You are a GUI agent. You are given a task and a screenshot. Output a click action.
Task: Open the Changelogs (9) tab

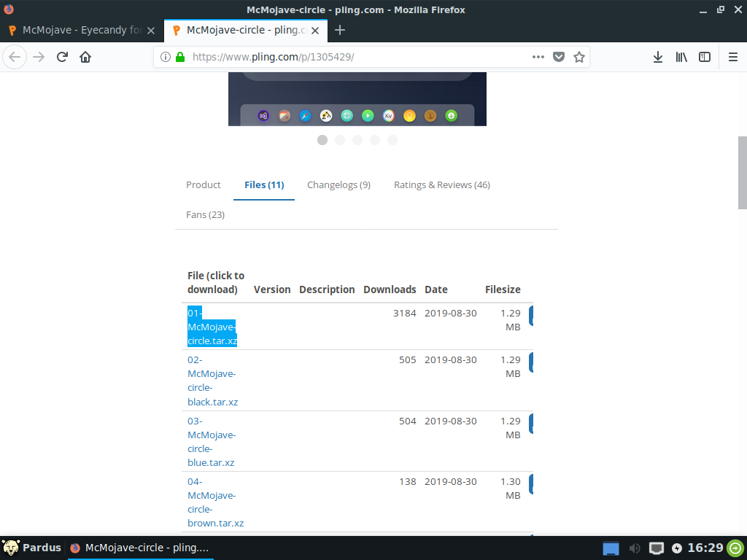point(338,184)
